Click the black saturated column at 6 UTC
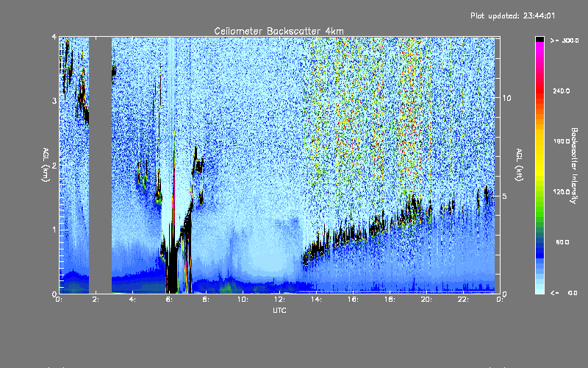The width and height of the screenshot is (588, 368). point(172,269)
